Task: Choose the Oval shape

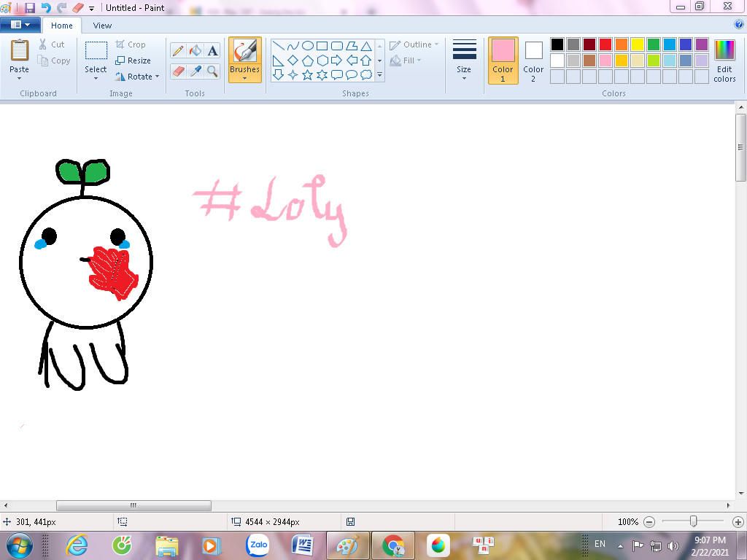Action: point(308,46)
